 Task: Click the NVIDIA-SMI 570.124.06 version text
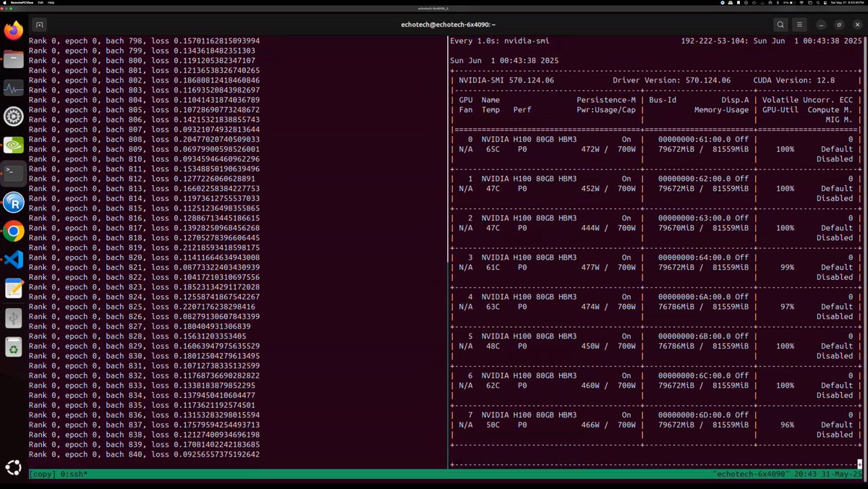[506, 80]
